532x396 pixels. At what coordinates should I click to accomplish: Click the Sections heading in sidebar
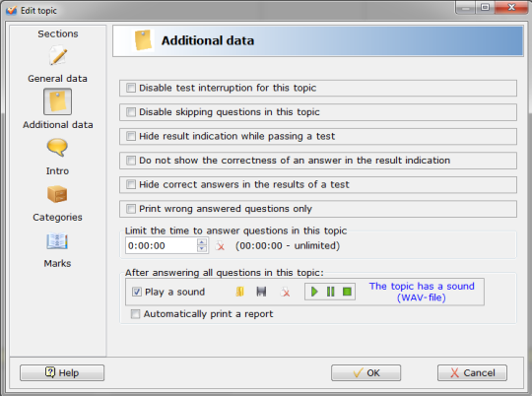pyautogui.click(x=58, y=33)
